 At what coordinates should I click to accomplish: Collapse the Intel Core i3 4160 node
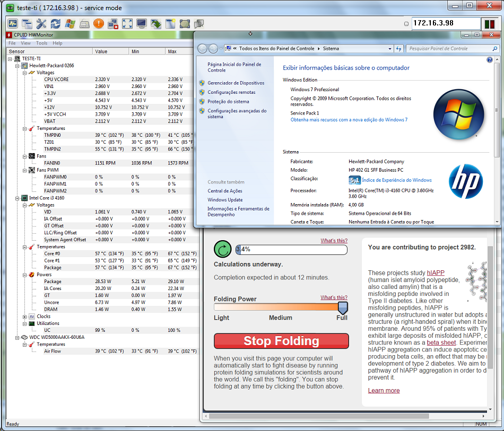point(18,198)
